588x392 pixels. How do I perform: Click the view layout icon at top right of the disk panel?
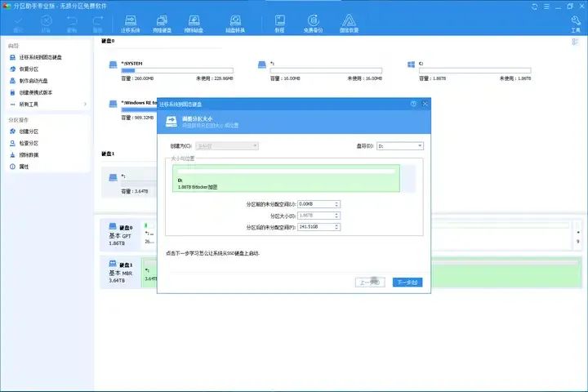click(x=575, y=42)
